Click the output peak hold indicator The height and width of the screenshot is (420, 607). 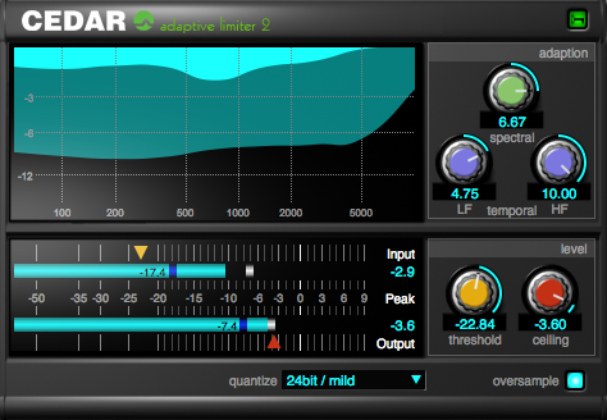coord(272,324)
